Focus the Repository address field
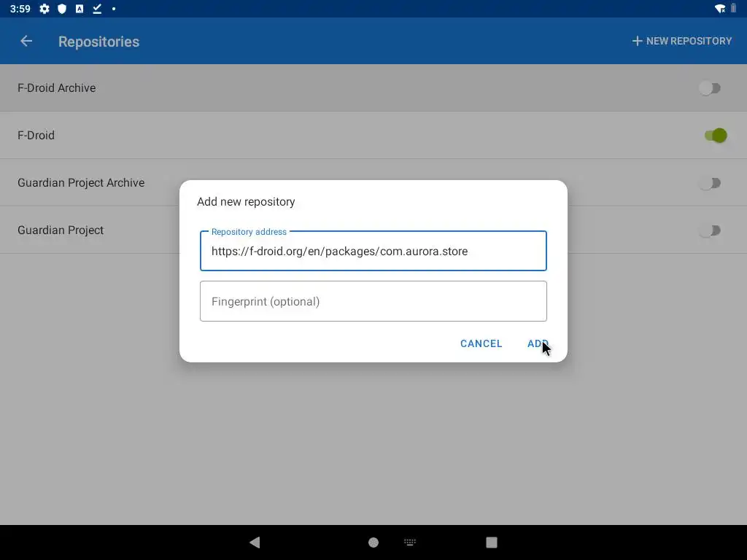Screen dimensions: 747x560 pos(373,251)
